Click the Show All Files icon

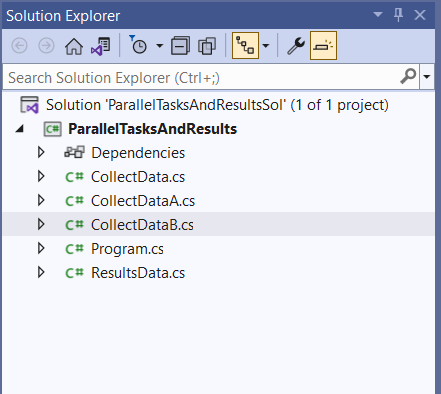[x=207, y=46]
